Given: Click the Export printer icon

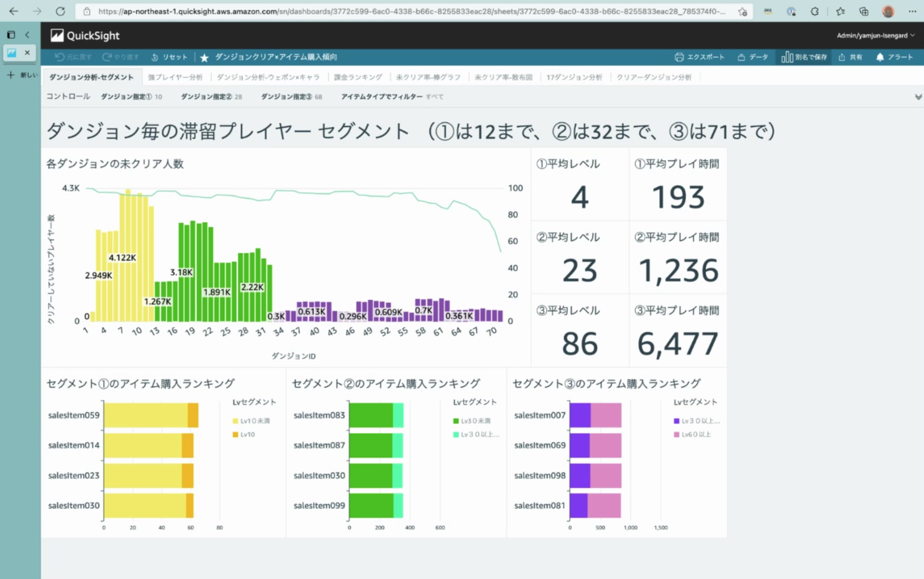Looking at the screenshot, I should coord(679,57).
